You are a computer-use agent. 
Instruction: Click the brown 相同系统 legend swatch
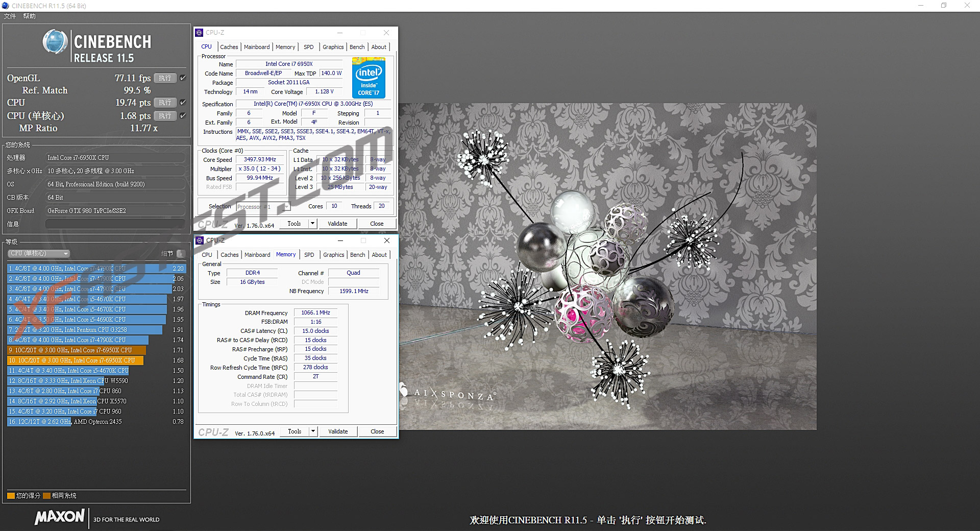[x=46, y=496]
